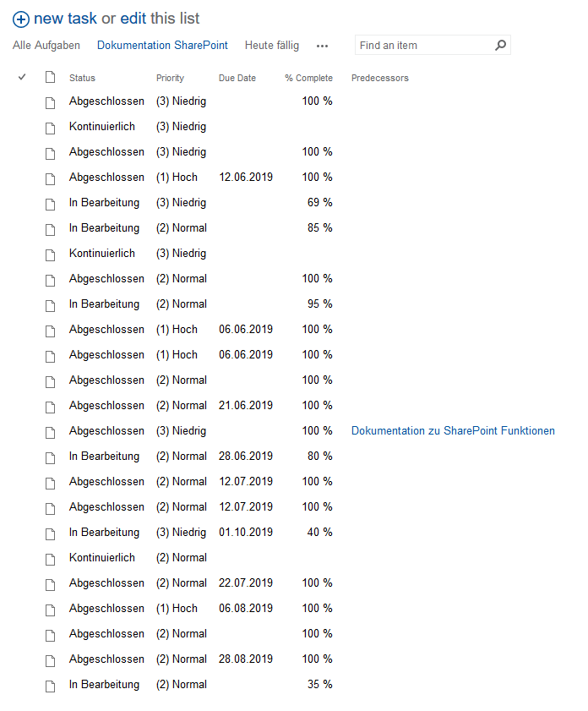588x711 pixels.
Task: Click the Find an item search field
Action: click(x=422, y=46)
